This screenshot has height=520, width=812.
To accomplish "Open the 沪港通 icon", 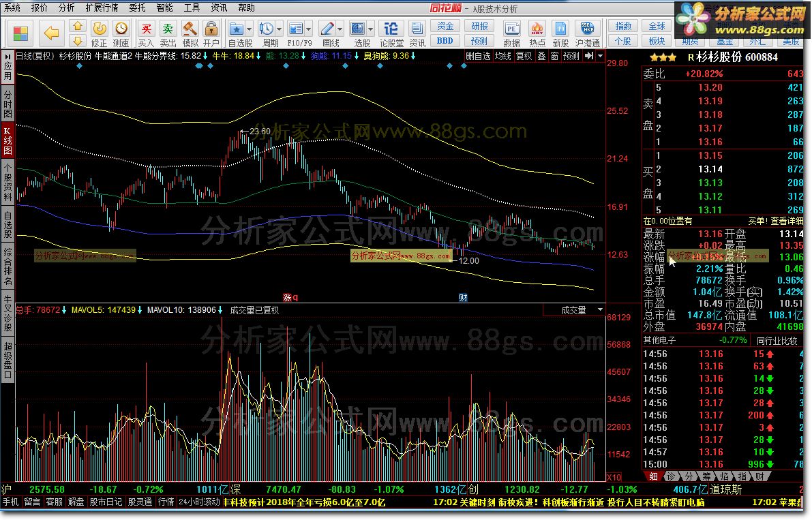I will point(587,33).
